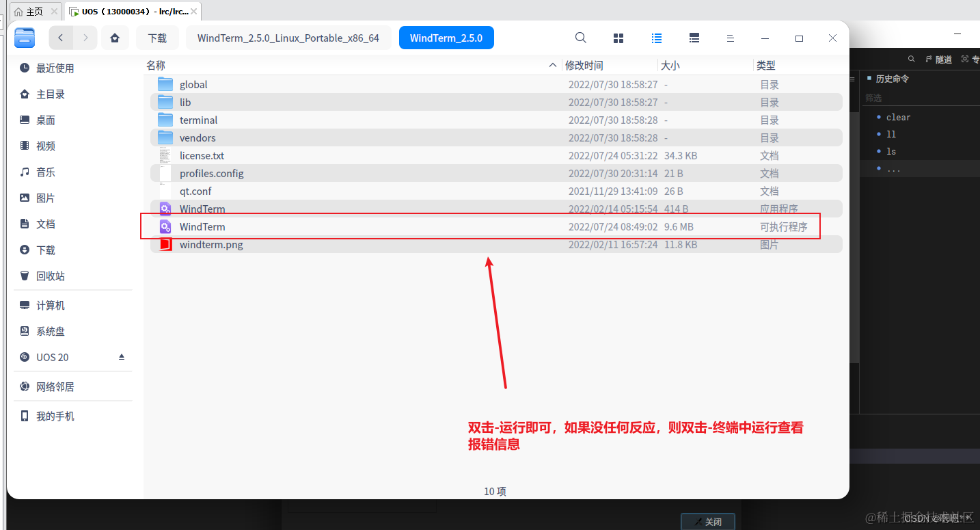Click the global folder icon

point(165,84)
